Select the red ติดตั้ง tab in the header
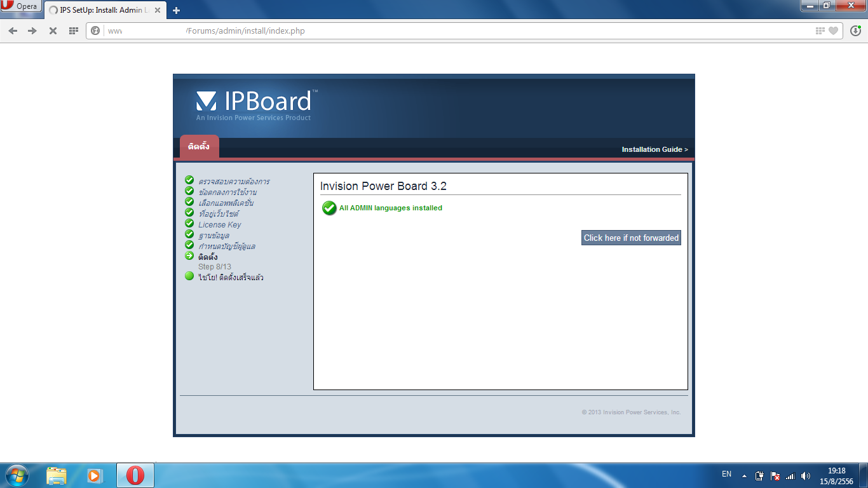Image resolution: width=868 pixels, height=488 pixels. tap(199, 146)
